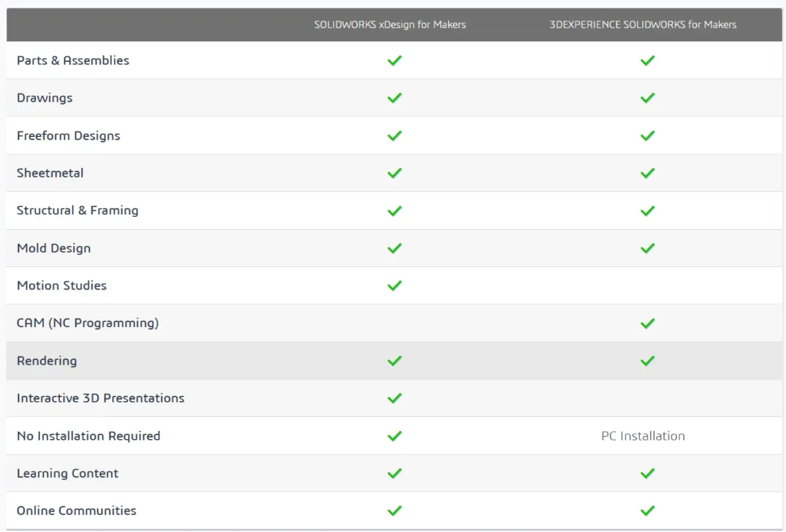Click the Learning Content label
This screenshot has width=786, height=532.
pos(67,474)
